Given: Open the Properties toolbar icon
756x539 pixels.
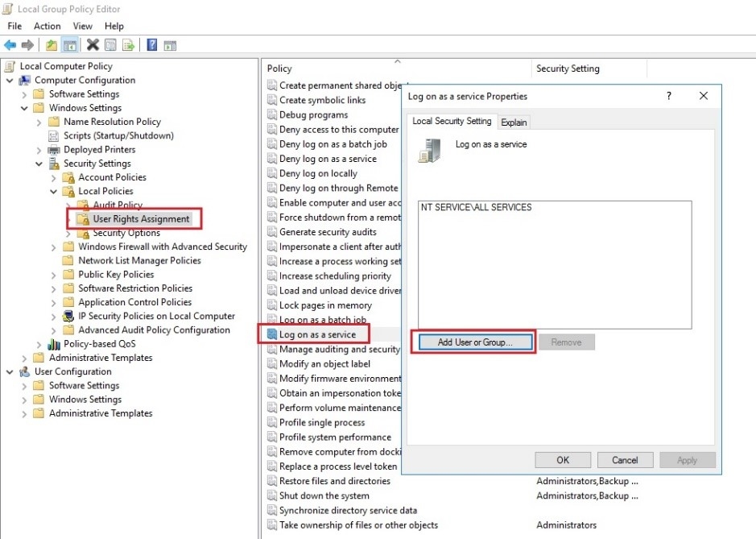Looking at the screenshot, I should [x=110, y=44].
